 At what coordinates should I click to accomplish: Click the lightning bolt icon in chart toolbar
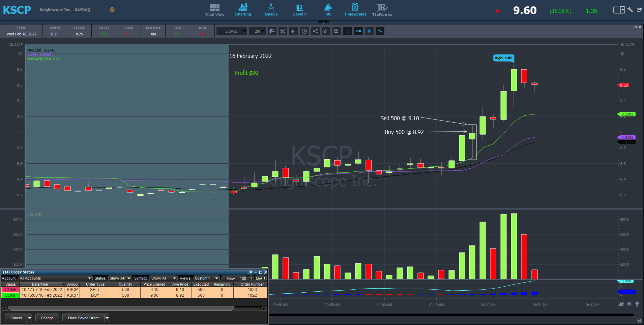[293, 31]
